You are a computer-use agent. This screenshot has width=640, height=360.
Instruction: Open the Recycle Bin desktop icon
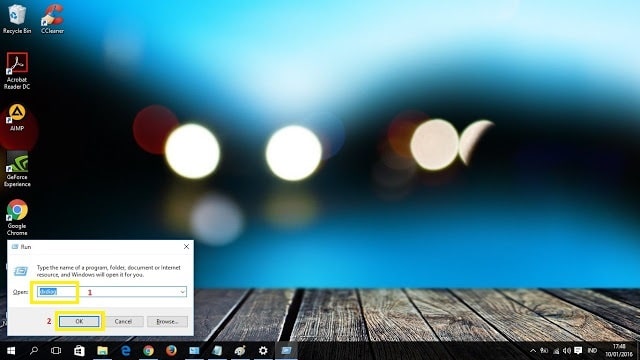[17, 19]
